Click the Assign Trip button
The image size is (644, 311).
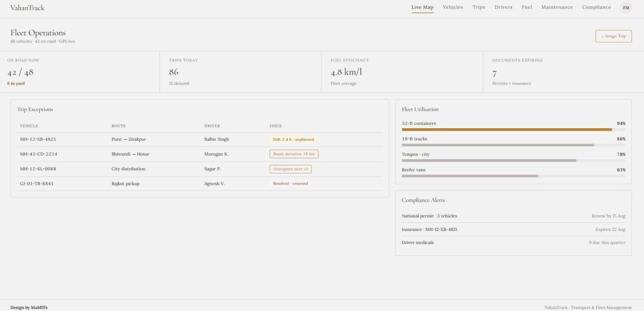tap(613, 36)
